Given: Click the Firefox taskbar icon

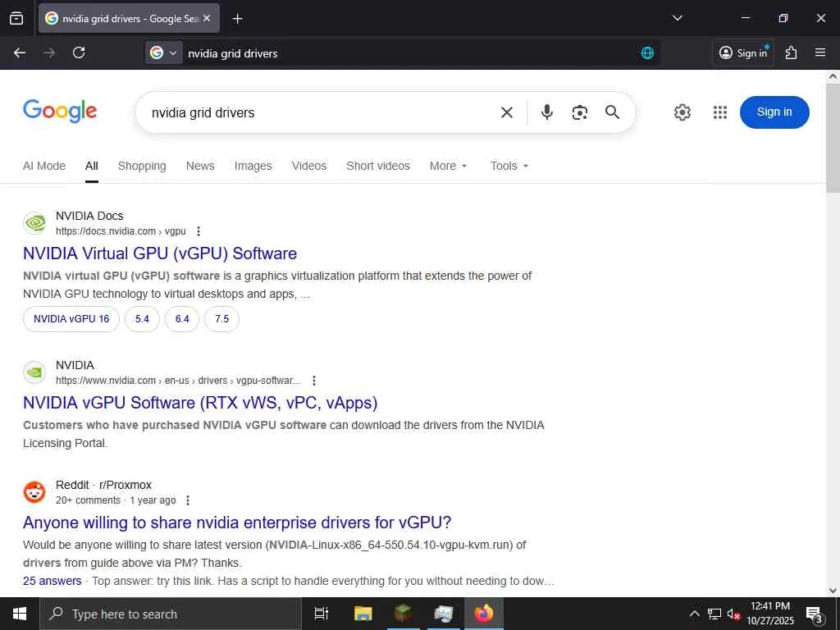Looking at the screenshot, I should pos(484,614).
